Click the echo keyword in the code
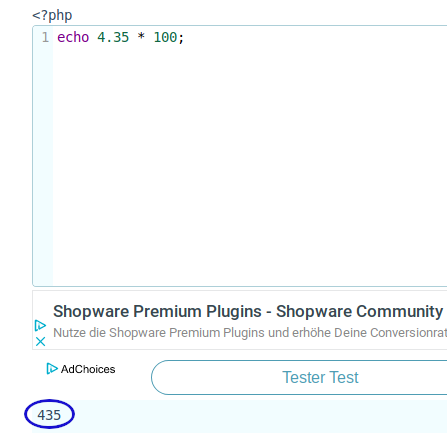447x433 pixels. [73, 37]
